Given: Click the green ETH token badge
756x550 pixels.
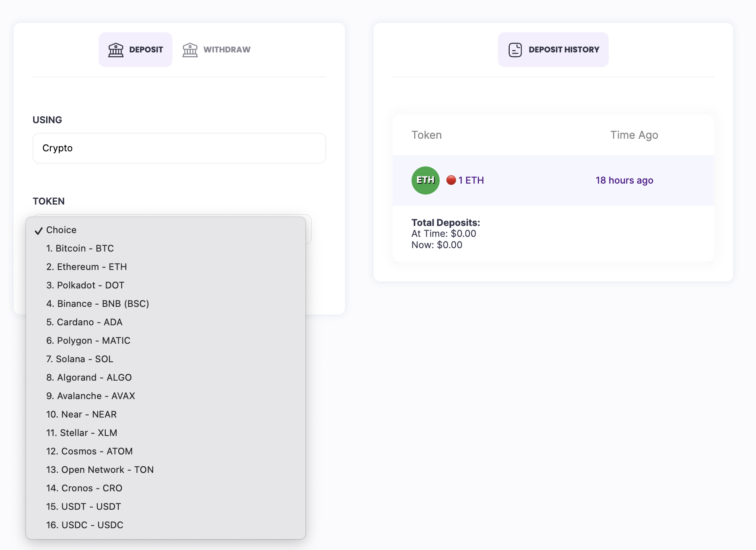Looking at the screenshot, I should click(425, 180).
